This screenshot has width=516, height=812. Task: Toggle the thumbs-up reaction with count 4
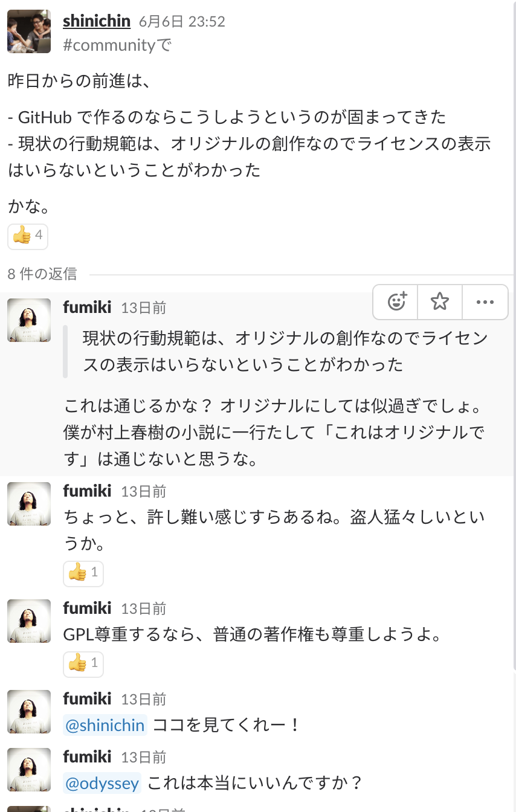coord(28,236)
